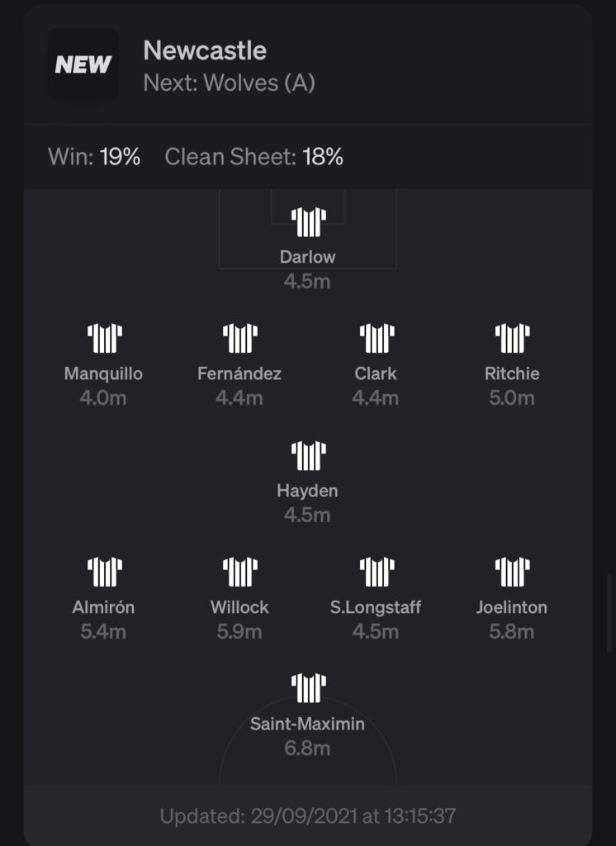Tap the shirt icon above Fernández
This screenshot has height=846, width=616.
[240, 338]
